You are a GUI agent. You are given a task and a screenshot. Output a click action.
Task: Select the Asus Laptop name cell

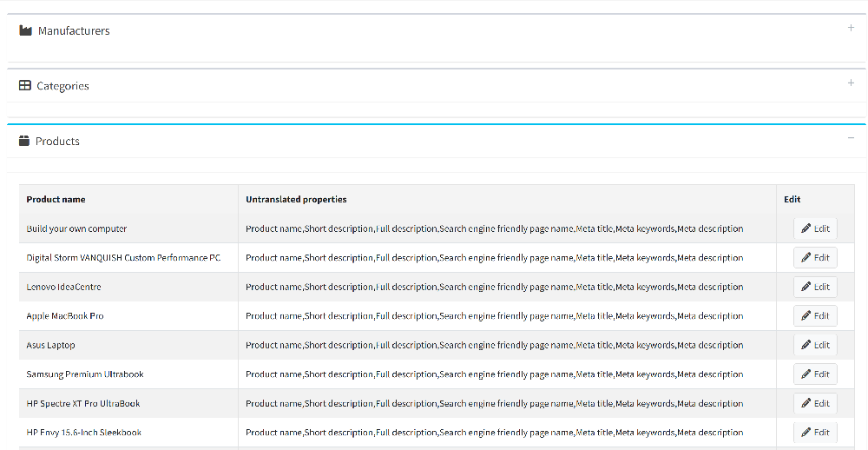128,345
